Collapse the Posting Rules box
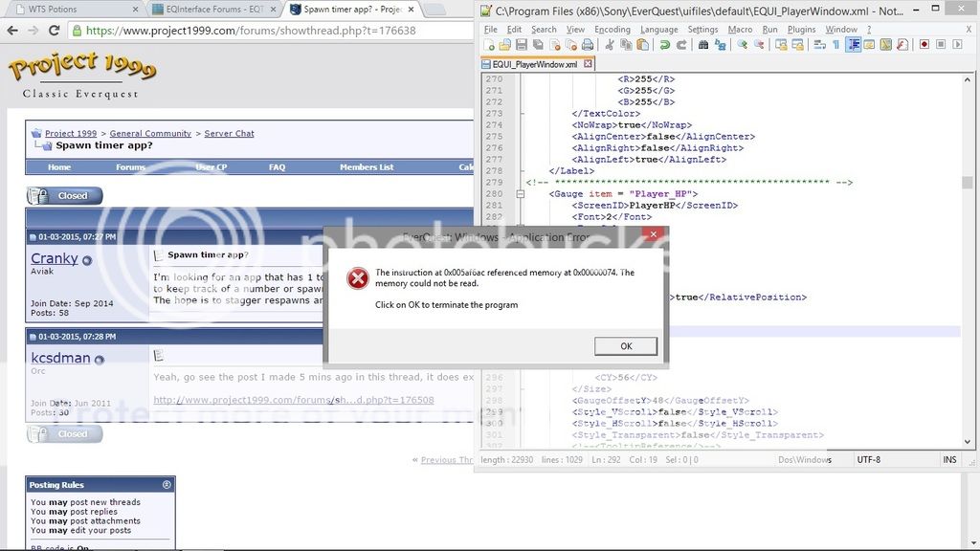The image size is (980, 551). point(167,485)
